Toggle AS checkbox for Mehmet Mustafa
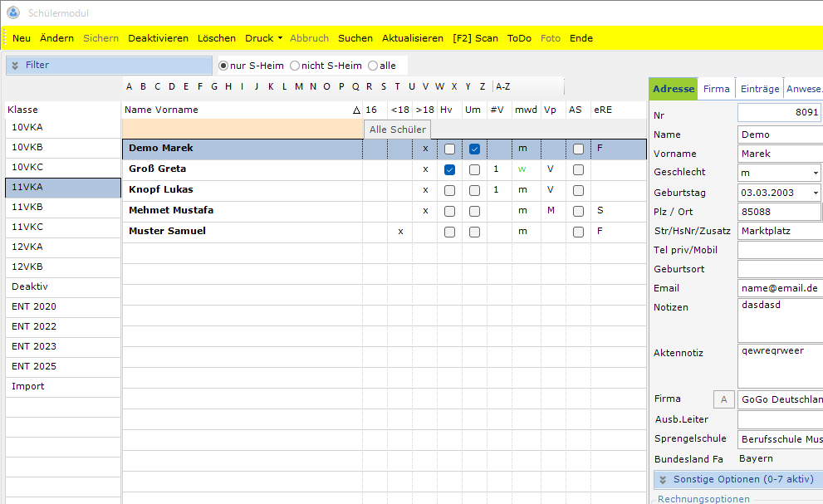This screenshot has height=504, width=823. pyautogui.click(x=578, y=211)
